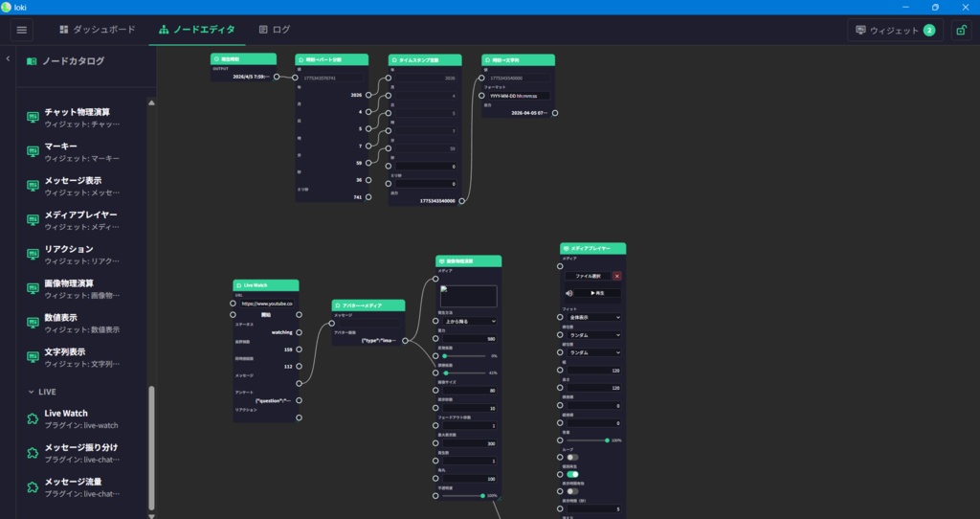
Task: Remove selected file with red X button
Action: click(617, 276)
